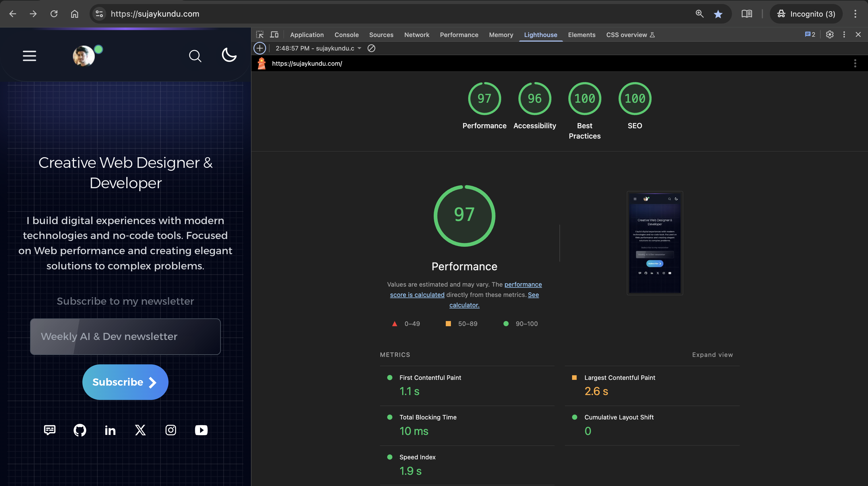Expand view of the metrics section
The width and height of the screenshot is (868, 486).
point(712,355)
